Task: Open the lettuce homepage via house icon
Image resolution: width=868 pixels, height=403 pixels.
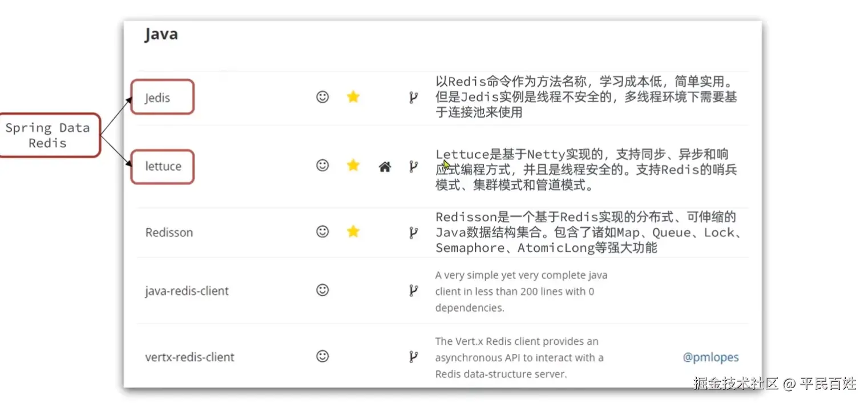Action: point(385,167)
